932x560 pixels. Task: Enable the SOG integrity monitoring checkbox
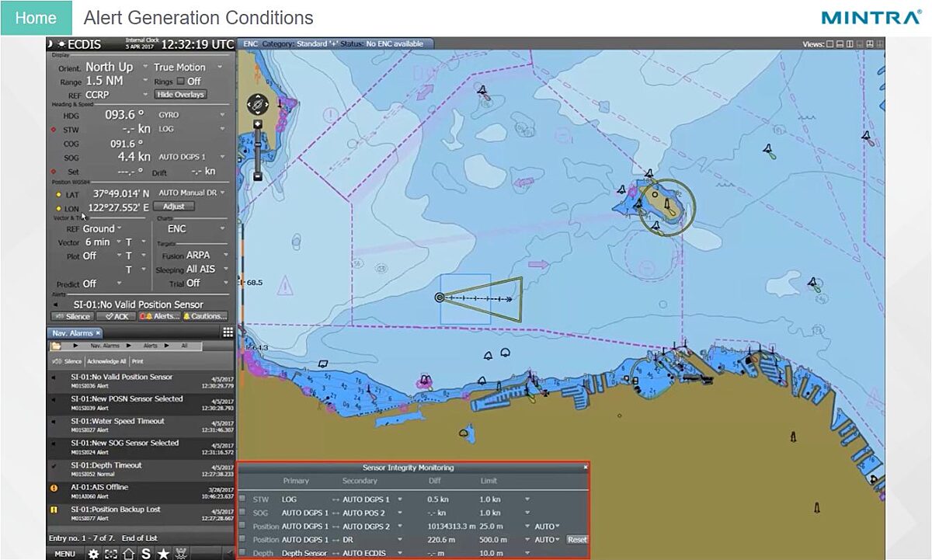pos(242,513)
